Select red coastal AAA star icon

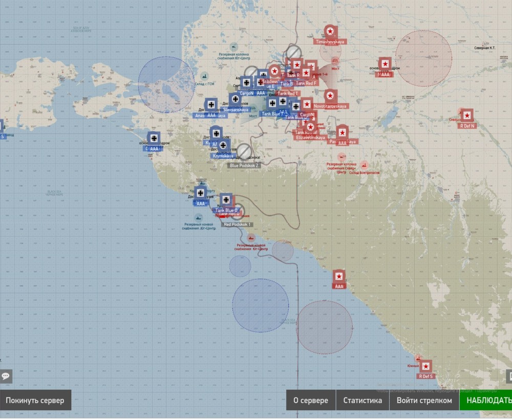[x=339, y=277]
